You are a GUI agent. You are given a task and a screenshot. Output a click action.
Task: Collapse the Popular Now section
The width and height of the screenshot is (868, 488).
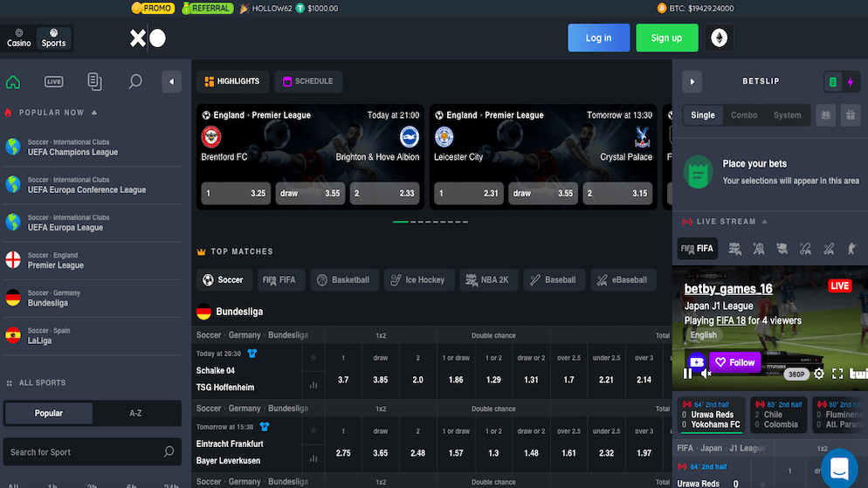pyautogui.click(x=94, y=113)
